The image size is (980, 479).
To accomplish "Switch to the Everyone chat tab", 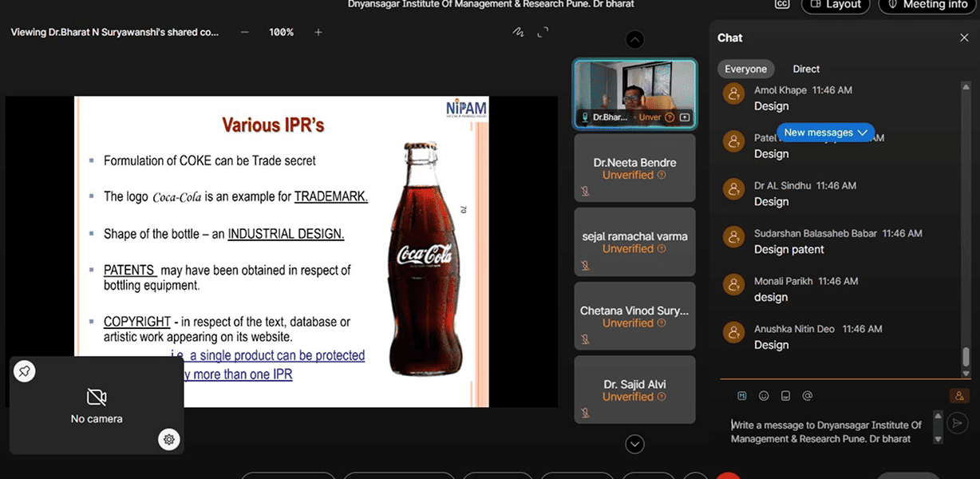I will click(x=745, y=69).
